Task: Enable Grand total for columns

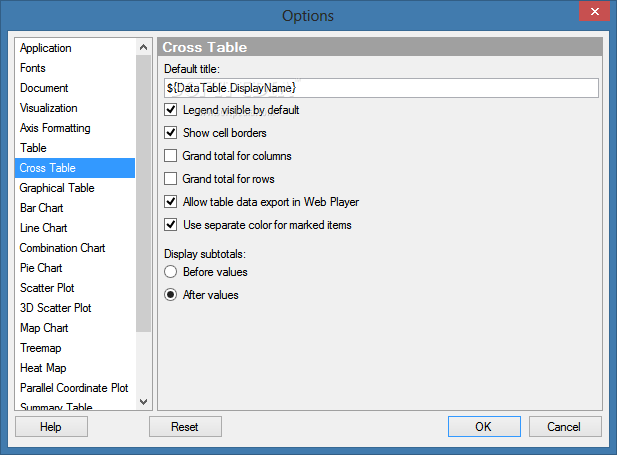Action: coord(170,156)
